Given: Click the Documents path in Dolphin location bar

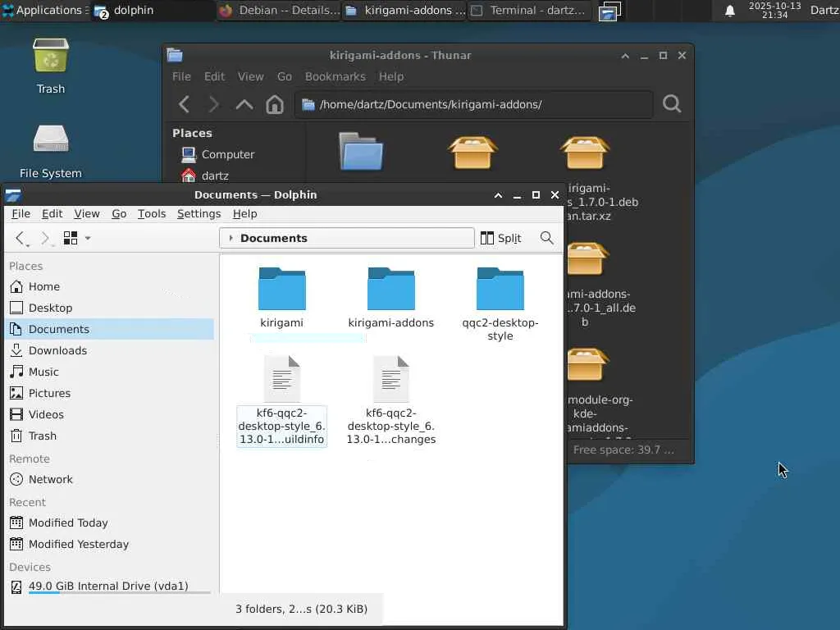Looking at the screenshot, I should pos(274,239).
